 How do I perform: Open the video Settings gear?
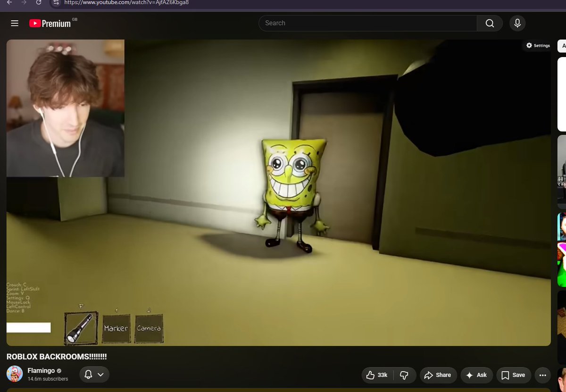(x=538, y=45)
